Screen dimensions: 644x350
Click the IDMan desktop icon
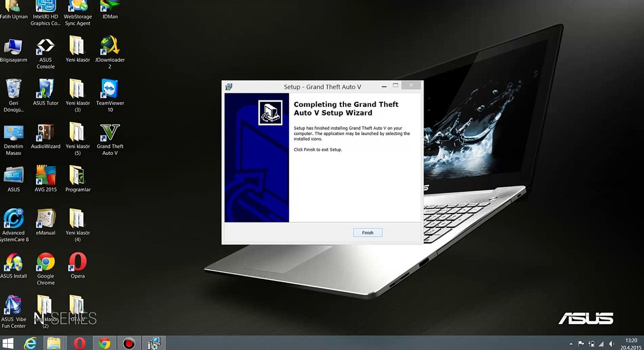pos(110,10)
